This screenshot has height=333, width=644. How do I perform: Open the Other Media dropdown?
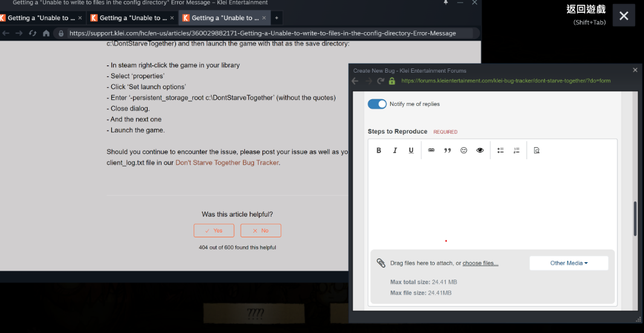[569, 263]
